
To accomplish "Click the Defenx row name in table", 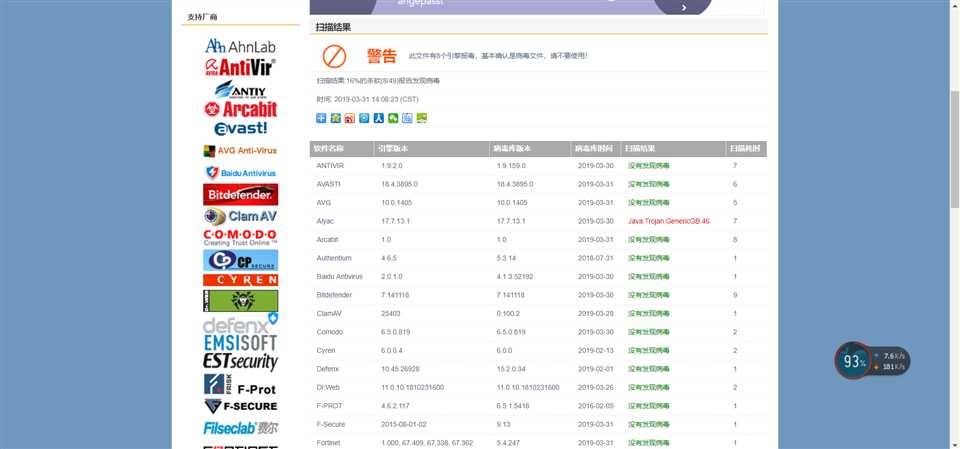I will 328,369.
